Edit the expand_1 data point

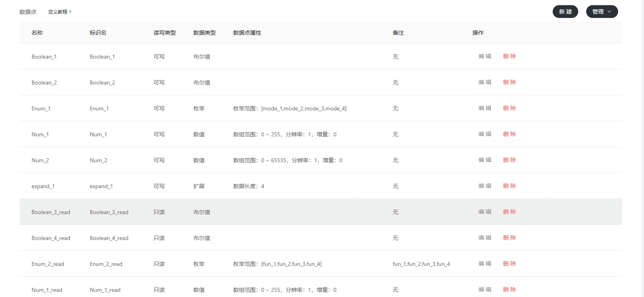point(484,186)
